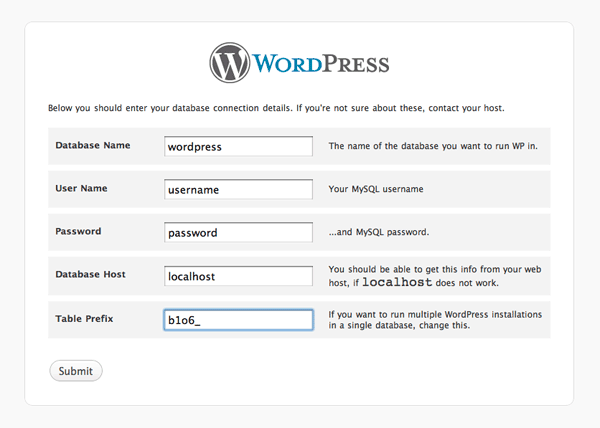Click the "multiple WordPress installations" description
The height and width of the screenshot is (428, 600).
point(435,320)
